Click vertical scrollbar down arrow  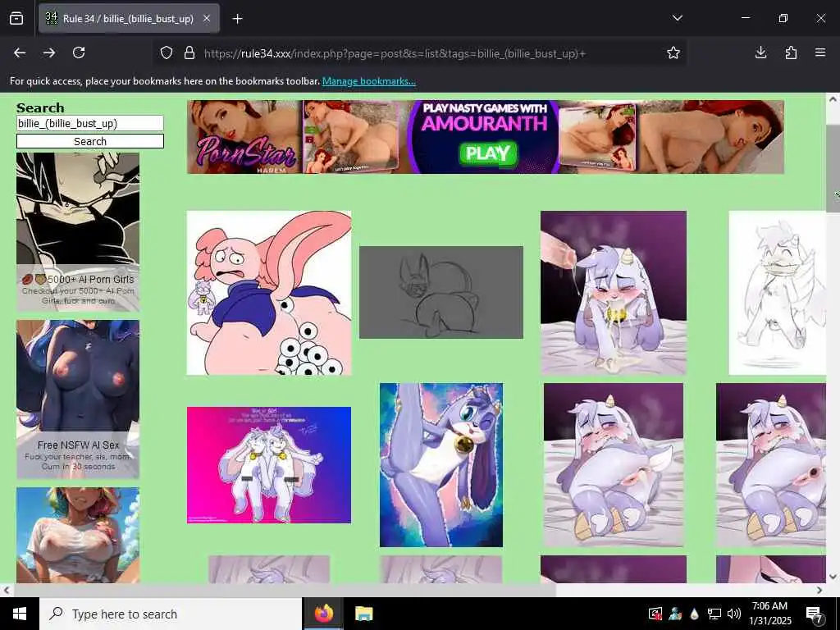point(833,577)
